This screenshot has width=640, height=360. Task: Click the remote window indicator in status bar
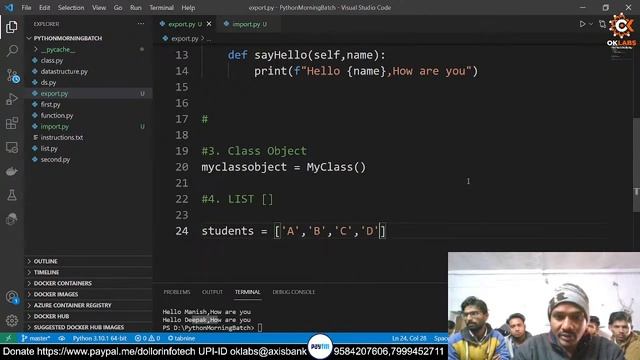click(x=8, y=338)
